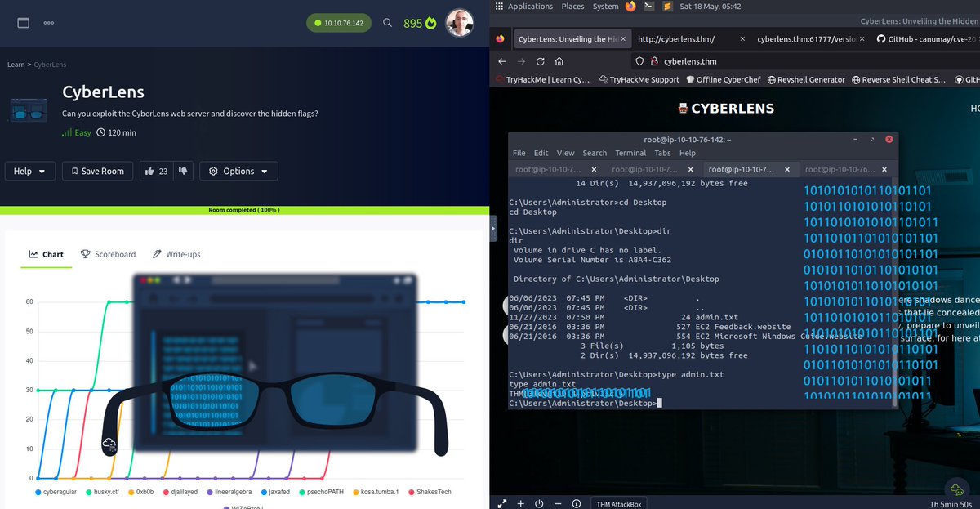The image size is (980, 509).
Task: Toggle the thumbs-down dislike icon
Action: pyautogui.click(x=183, y=171)
